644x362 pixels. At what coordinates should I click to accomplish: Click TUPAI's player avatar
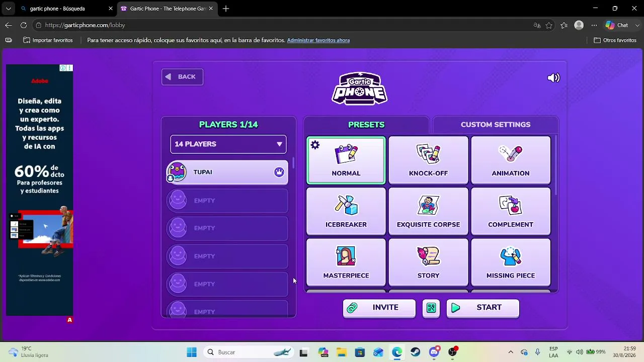[177, 172]
